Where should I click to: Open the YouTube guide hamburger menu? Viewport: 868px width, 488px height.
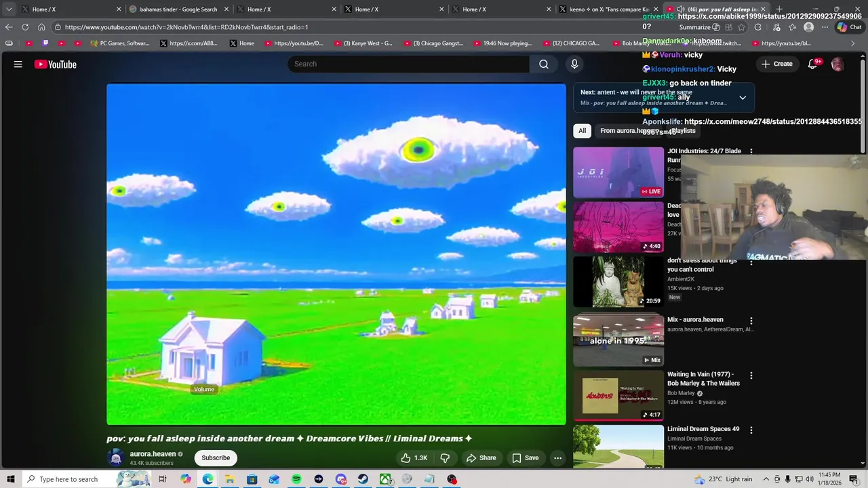18,64
